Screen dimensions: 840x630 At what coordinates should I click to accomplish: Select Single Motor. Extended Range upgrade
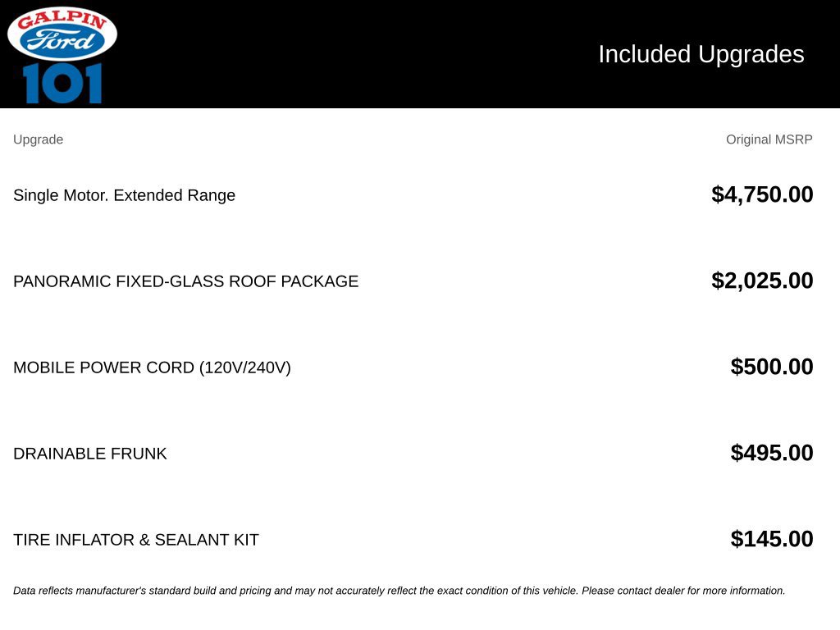click(x=125, y=195)
